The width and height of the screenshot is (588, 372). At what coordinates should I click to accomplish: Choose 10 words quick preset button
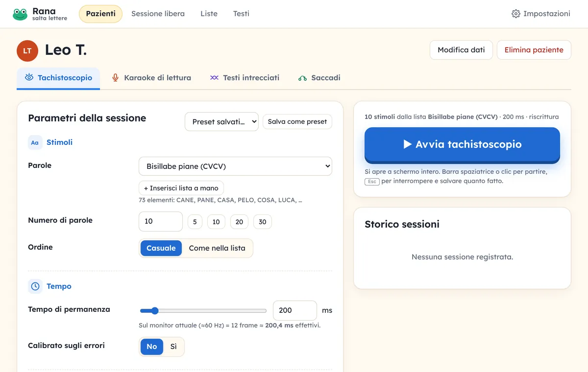coord(216,222)
